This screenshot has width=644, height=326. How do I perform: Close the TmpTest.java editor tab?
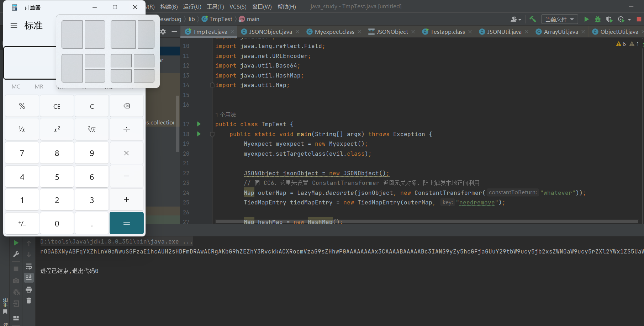click(232, 32)
